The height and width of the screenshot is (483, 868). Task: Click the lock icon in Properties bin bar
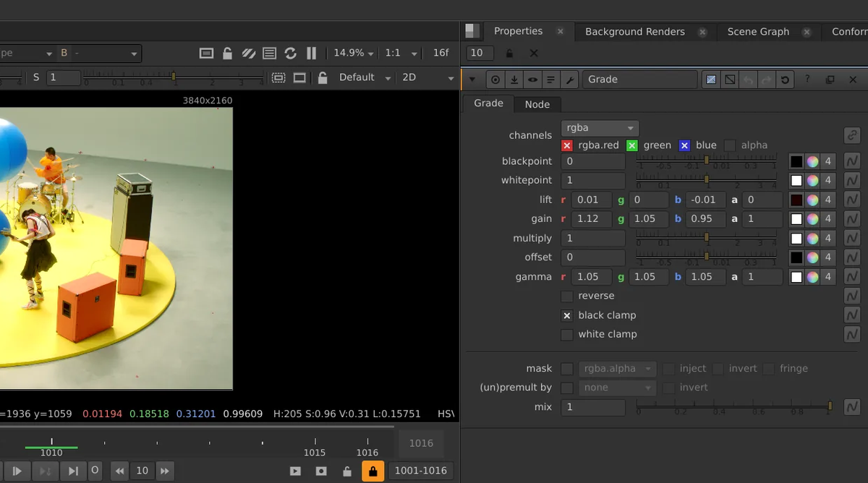510,54
